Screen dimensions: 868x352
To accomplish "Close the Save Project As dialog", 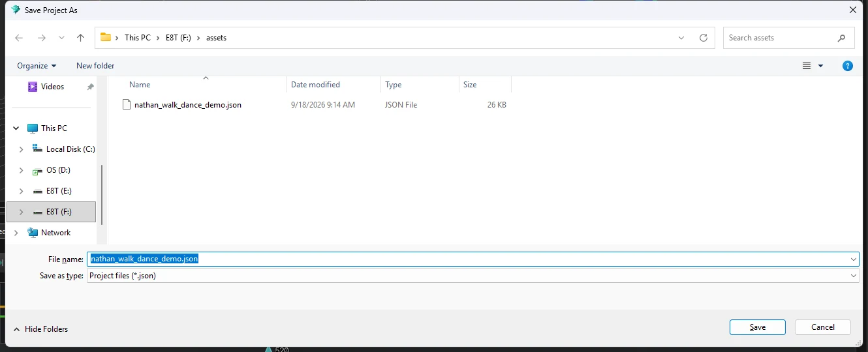I will (852, 10).
